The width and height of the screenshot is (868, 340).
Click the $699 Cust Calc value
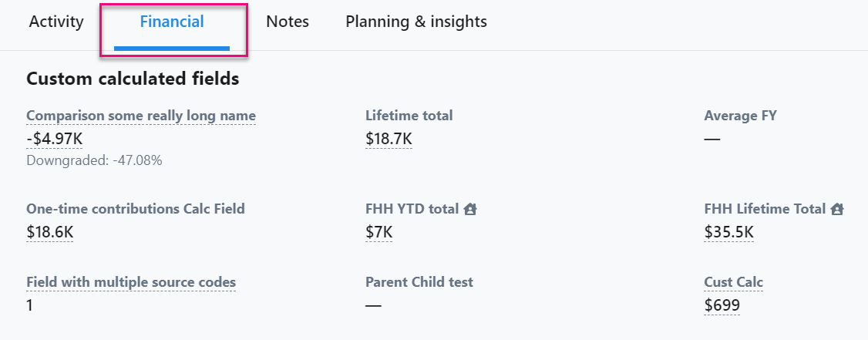click(722, 305)
